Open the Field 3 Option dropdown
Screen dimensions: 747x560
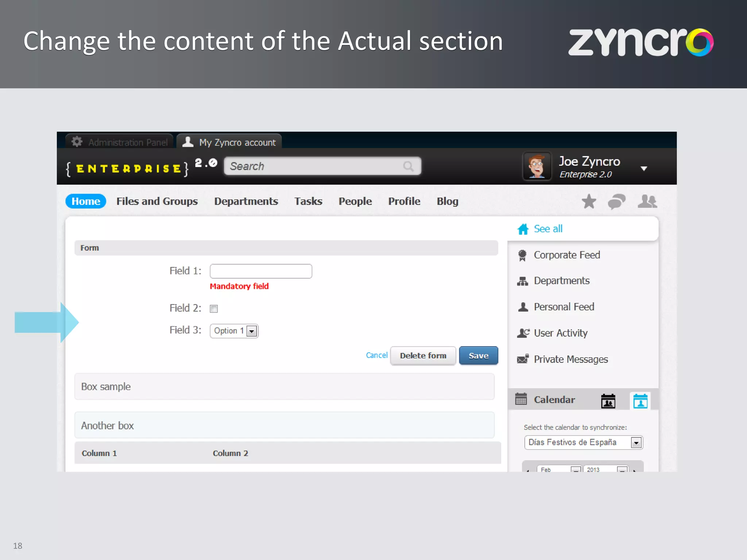pyautogui.click(x=234, y=331)
